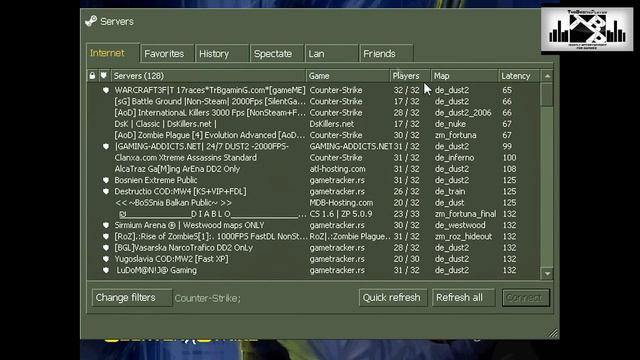Open the Favorites tab
The width and height of the screenshot is (640, 360).
167,53
